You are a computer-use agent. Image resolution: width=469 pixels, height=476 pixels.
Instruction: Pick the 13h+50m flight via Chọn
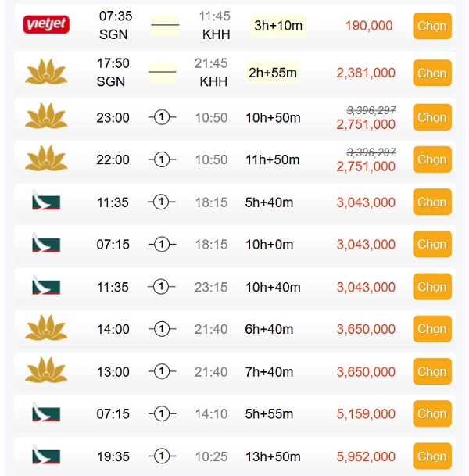tap(431, 456)
